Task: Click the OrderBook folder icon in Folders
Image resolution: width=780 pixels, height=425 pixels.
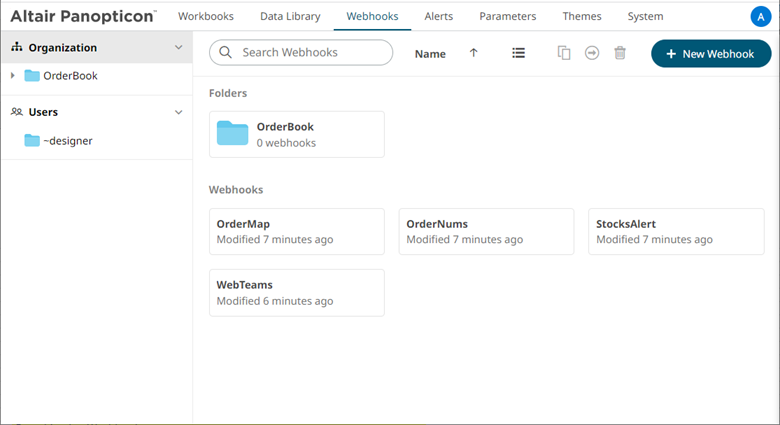Action: [x=232, y=134]
